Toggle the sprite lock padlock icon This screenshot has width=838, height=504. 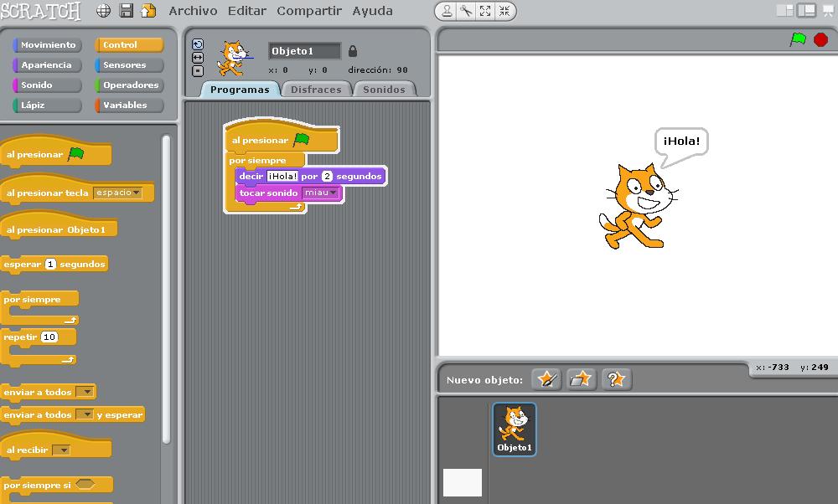352,51
